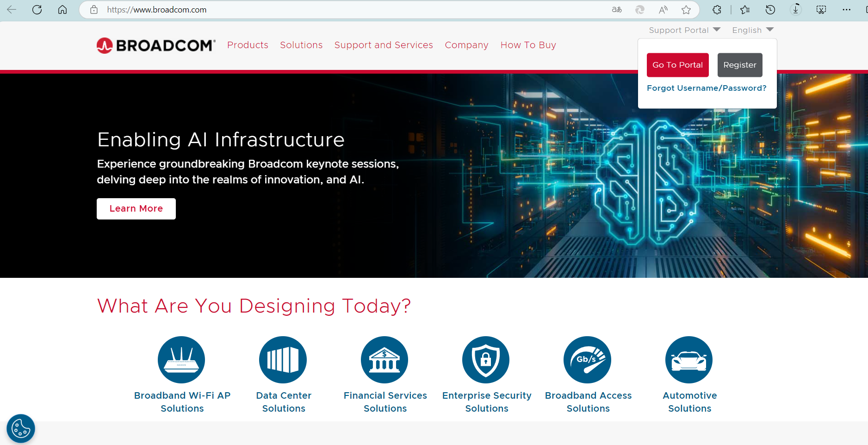
Task: Open downloads icon
Action: 796,10
